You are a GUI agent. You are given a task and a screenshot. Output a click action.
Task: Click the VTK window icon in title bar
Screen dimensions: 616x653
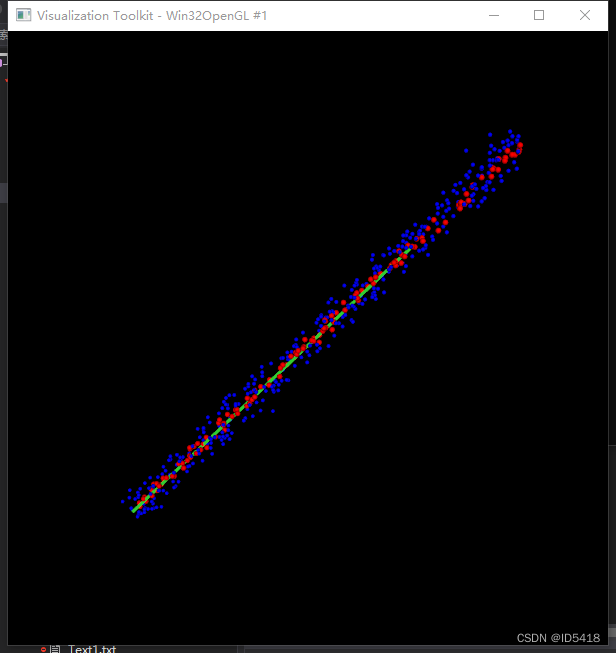pos(23,15)
